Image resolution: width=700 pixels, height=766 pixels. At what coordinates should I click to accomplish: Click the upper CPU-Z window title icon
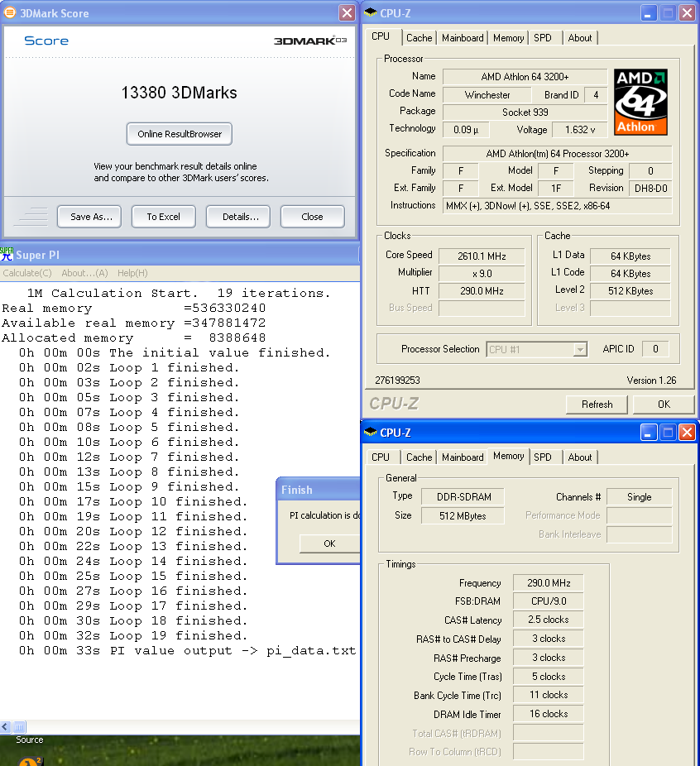click(371, 12)
